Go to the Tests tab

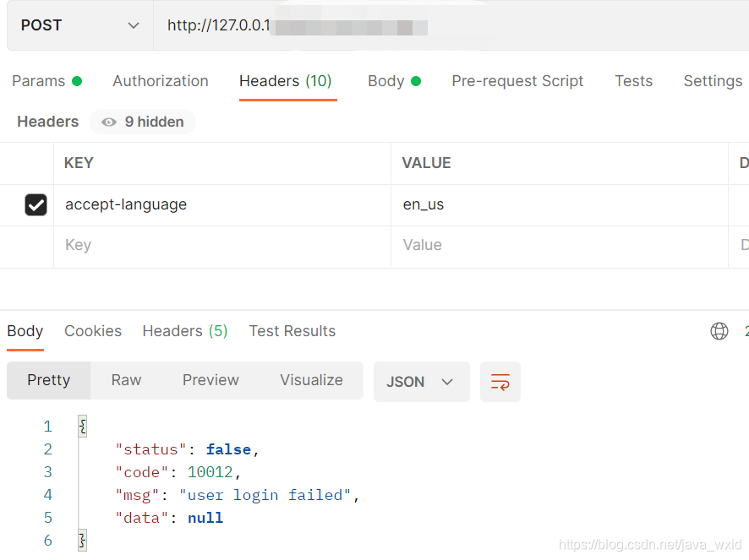pyautogui.click(x=633, y=81)
